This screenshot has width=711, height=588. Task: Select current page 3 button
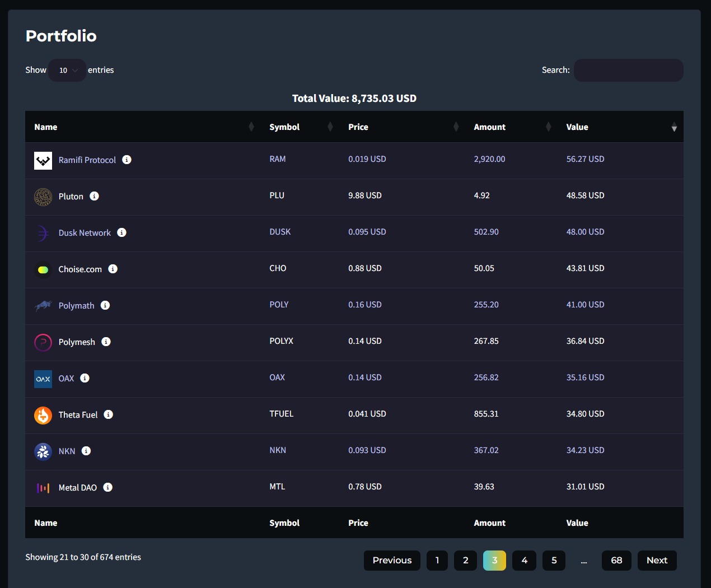click(494, 561)
